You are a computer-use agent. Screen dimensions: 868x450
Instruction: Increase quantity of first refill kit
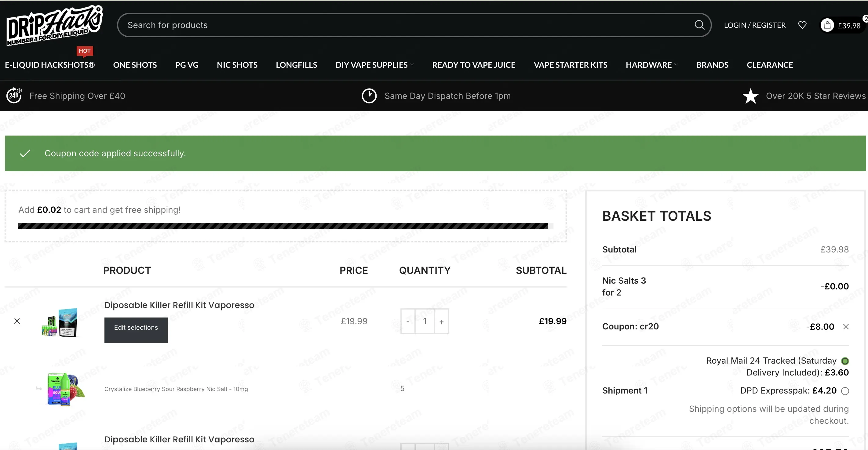[x=441, y=321]
